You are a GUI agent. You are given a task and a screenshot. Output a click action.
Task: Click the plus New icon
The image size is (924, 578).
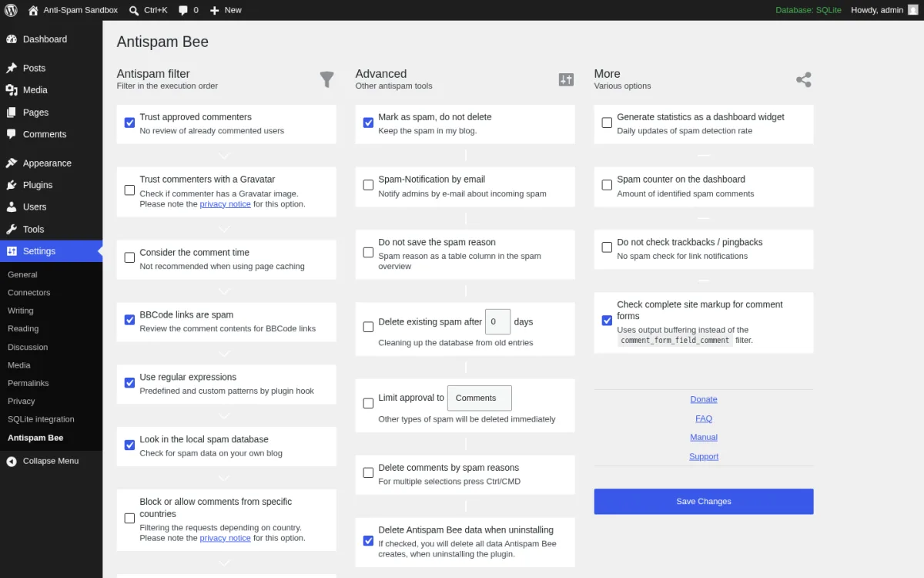(215, 10)
